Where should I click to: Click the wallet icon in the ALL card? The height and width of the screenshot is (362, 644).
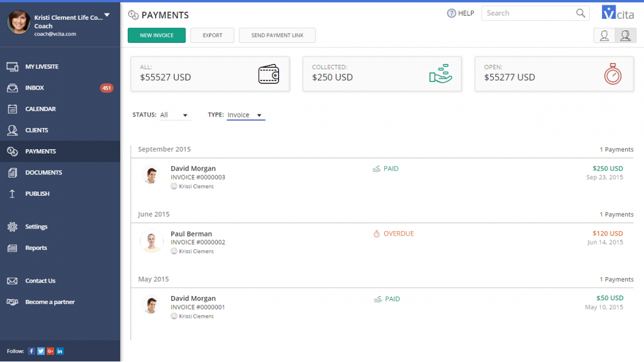268,73
